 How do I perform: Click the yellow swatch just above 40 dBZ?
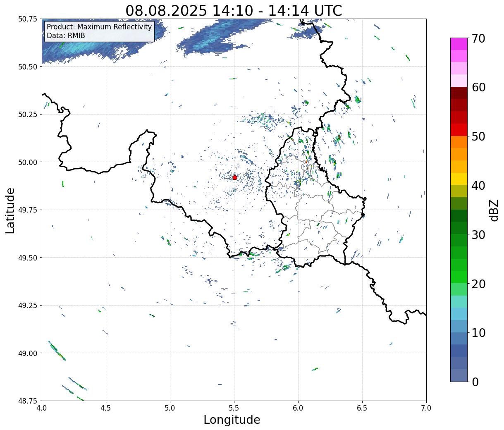click(459, 179)
